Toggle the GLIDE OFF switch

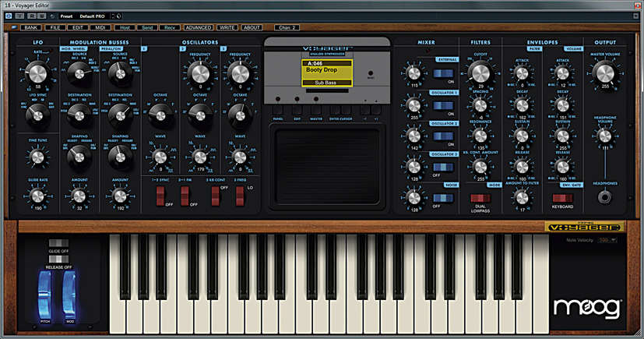[58, 243]
